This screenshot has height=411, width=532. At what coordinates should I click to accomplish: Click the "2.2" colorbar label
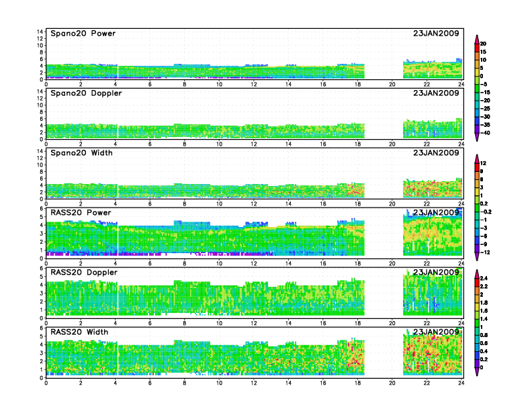(x=484, y=287)
